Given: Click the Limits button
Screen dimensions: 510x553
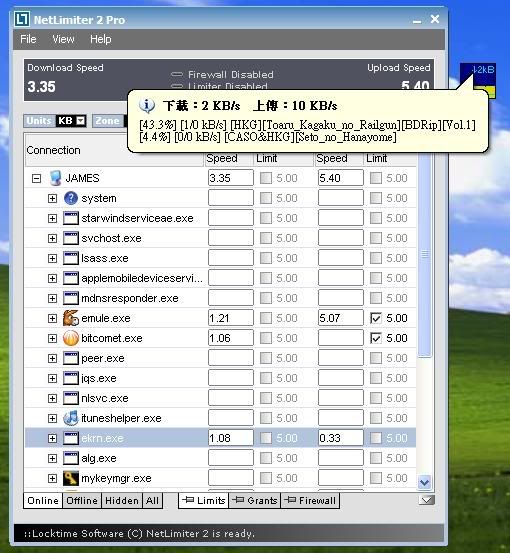Looking at the screenshot, I should (204, 500).
